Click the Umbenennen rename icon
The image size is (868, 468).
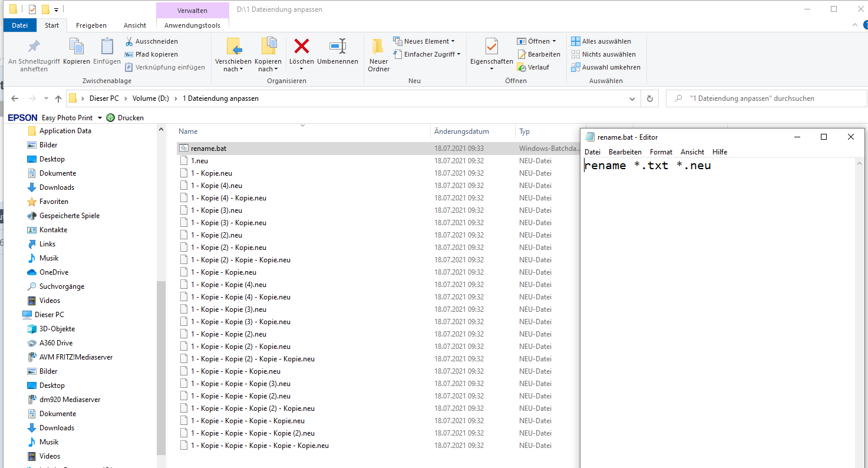[x=338, y=47]
